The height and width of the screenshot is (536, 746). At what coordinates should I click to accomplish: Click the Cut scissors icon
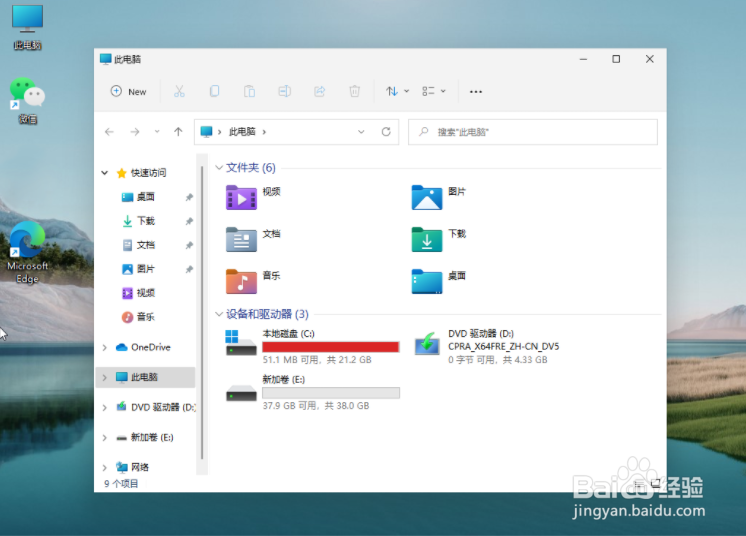coord(179,91)
